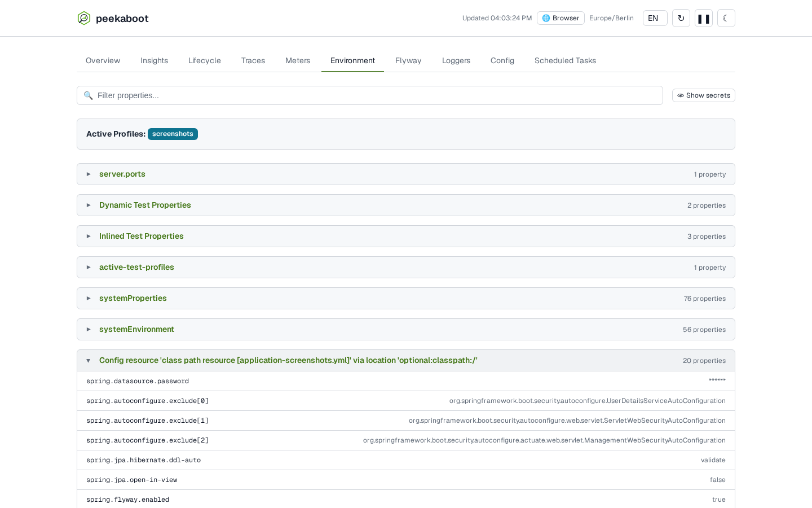
Task: Click the 56 properties count label
Action: [x=704, y=330]
